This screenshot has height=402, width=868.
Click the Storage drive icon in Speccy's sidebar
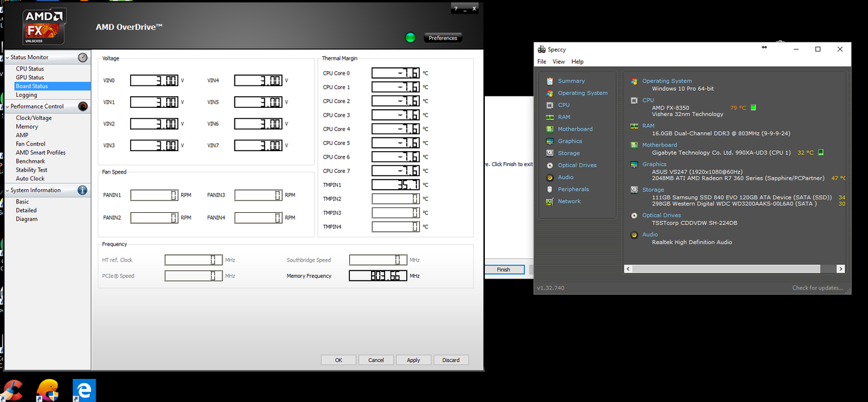click(x=550, y=153)
